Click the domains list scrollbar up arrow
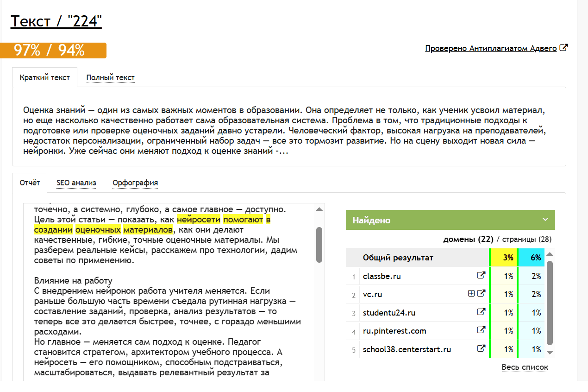This screenshot has height=392, width=588. click(550, 254)
